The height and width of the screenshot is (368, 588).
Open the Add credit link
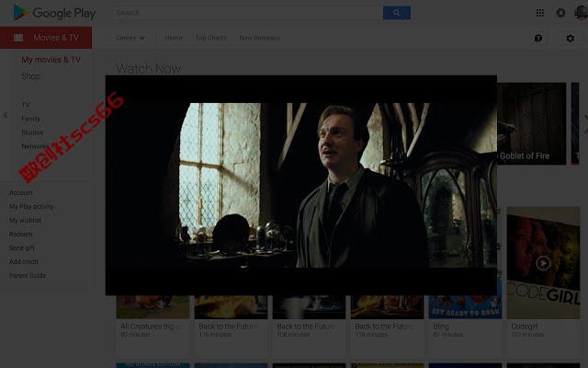point(24,261)
